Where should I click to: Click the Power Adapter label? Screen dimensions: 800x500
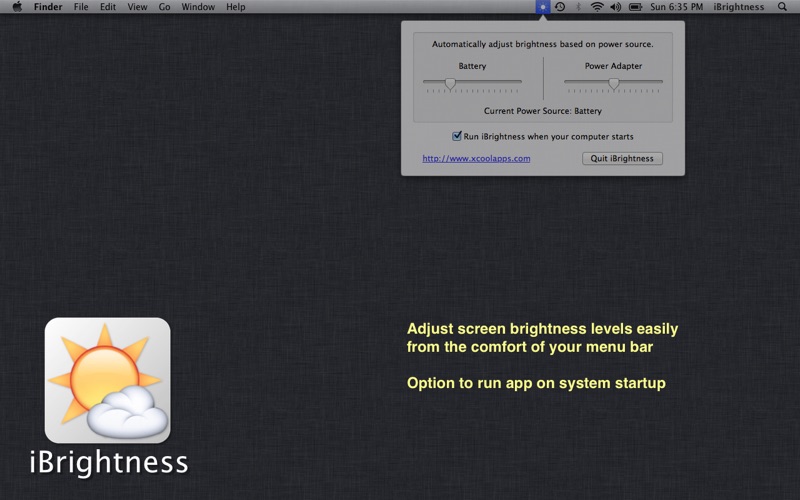coord(613,66)
